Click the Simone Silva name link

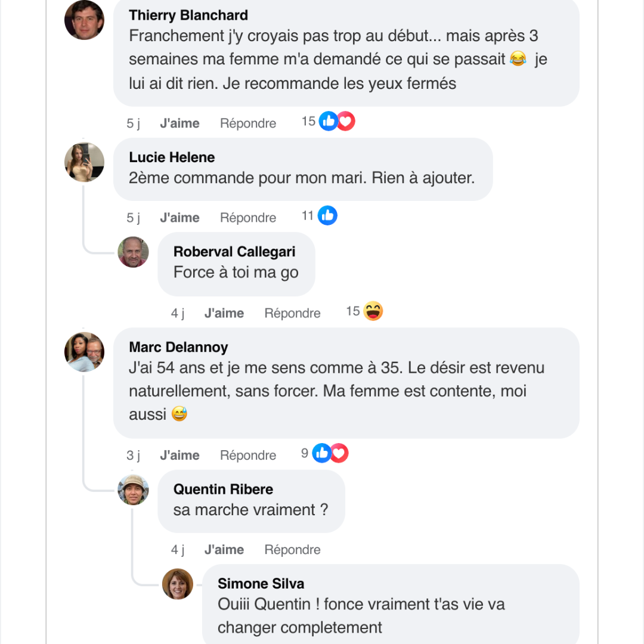click(x=261, y=584)
